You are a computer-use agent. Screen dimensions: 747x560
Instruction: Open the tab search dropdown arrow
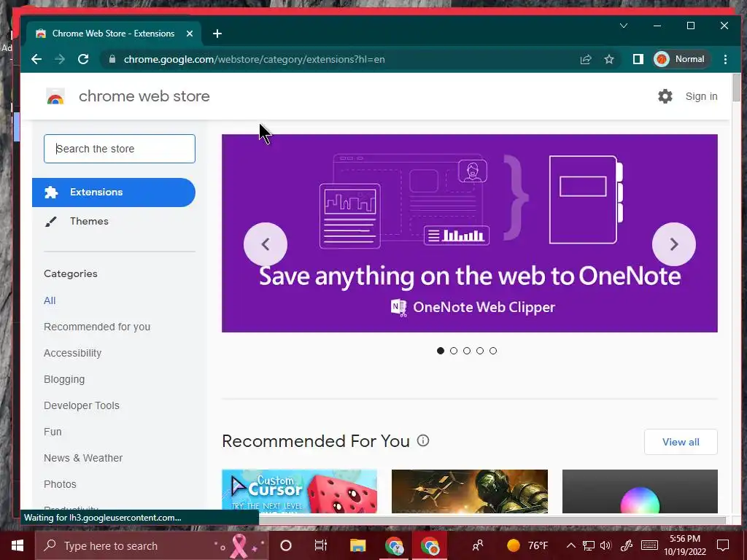(624, 26)
